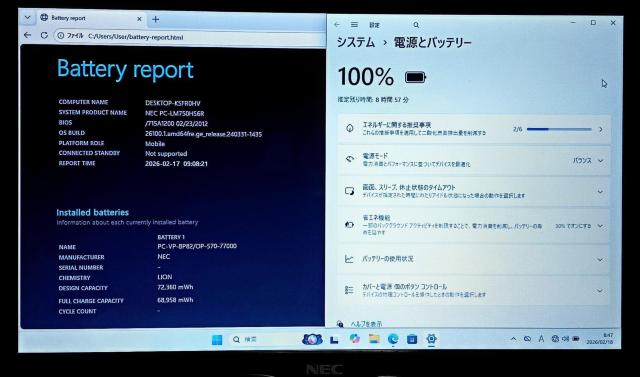The height and width of the screenshot is (377, 640).
Task: Click the 省エネ機能 battery saver icon
Action: (349, 224)
